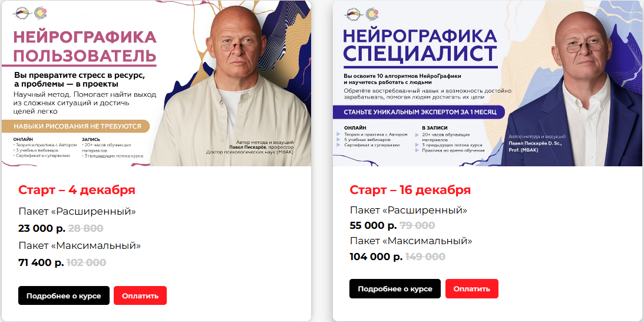644x322 pixels.
Task: Click the first logo icon on Специалист banner
Action: coord(355,14)
